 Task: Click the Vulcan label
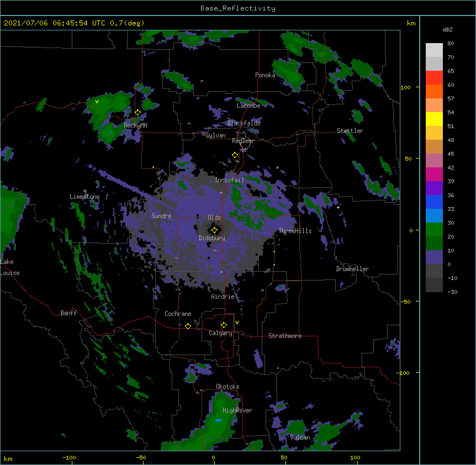coord(300,437)
